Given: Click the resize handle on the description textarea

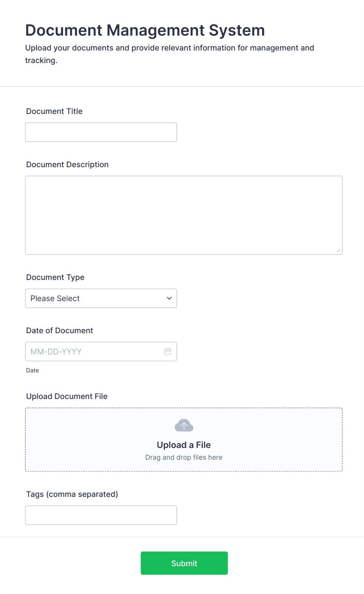Looking at the screenshot, I should [339, 251].
